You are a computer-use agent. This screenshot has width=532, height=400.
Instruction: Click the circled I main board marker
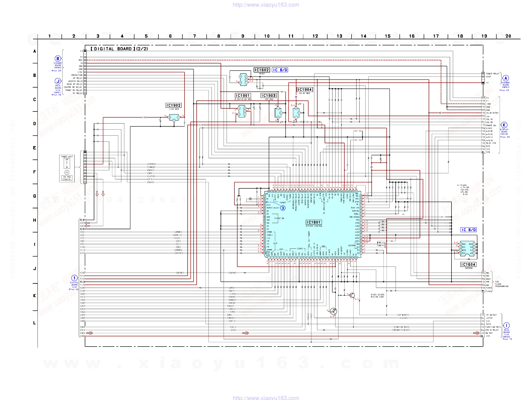[506, 325]
